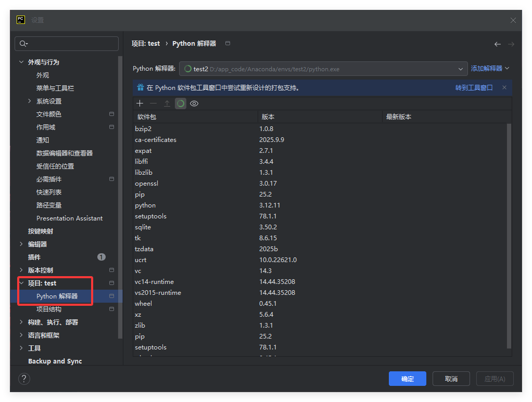Image resolution: width=532 pixels, height=402 pixels.
Task: Click the back arrow in settings header
Action: coord(498,44)
